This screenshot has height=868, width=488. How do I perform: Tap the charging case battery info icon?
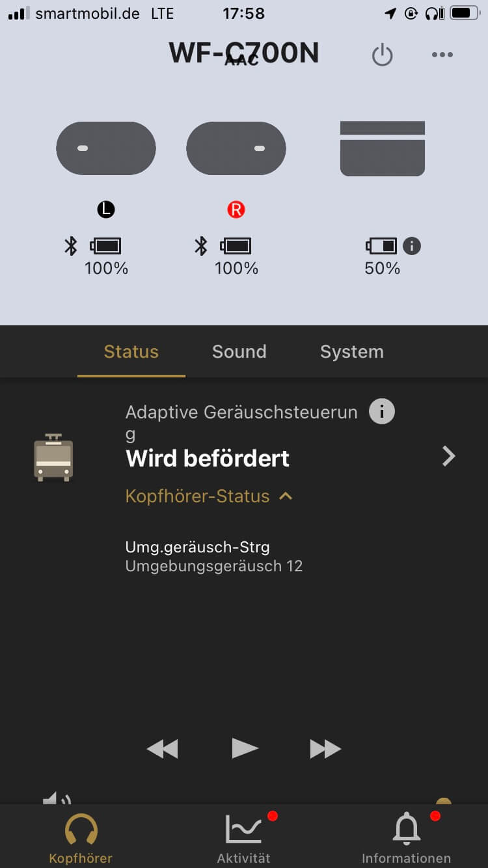(412, 246)
